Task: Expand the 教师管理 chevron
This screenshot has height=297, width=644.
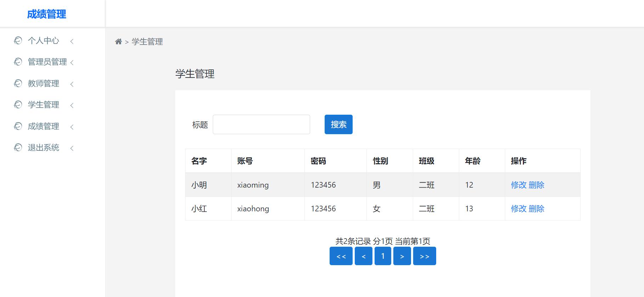Action: (x=72, y=84)
